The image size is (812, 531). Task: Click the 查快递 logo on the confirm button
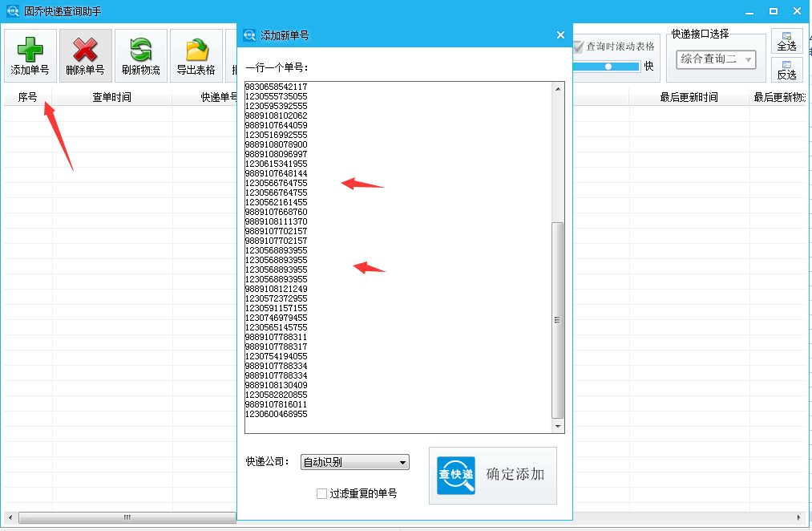click(x=454, y=475)
